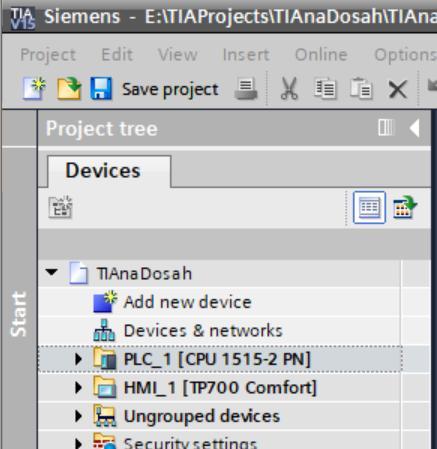Collapse Project tree with left arrow
Viewport: 437px width, 449px height.
pos(414,128)
